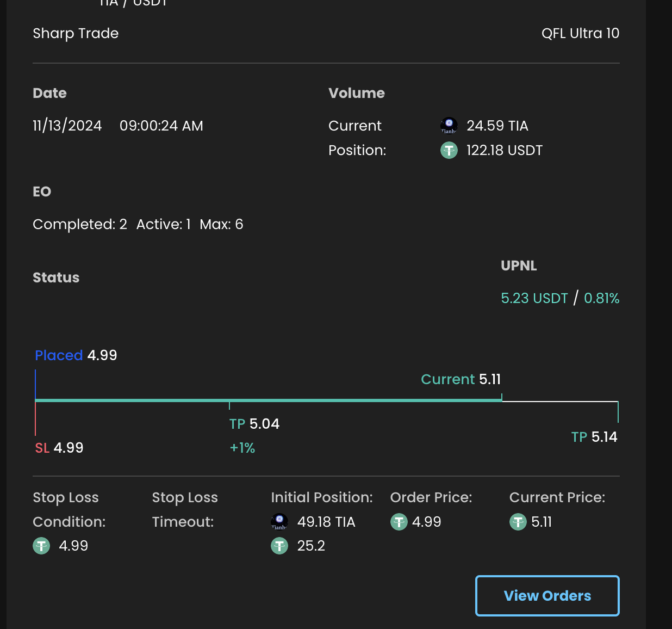
Task: Click the EO Completed: 2 text
Action: point(80,224)
